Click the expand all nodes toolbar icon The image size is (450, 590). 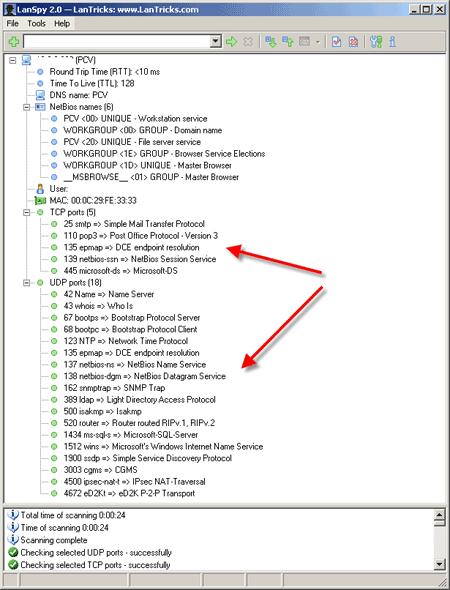point(271,42)
